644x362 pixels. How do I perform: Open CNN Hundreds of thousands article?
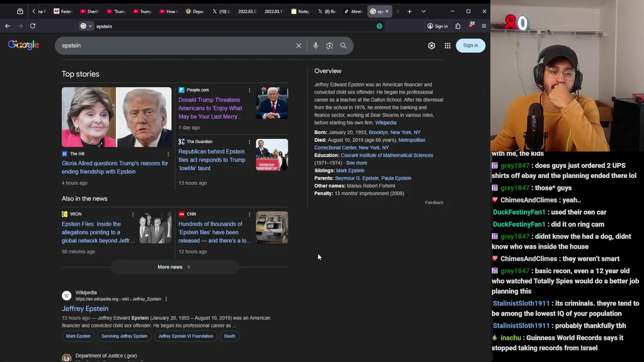point(215,232)
